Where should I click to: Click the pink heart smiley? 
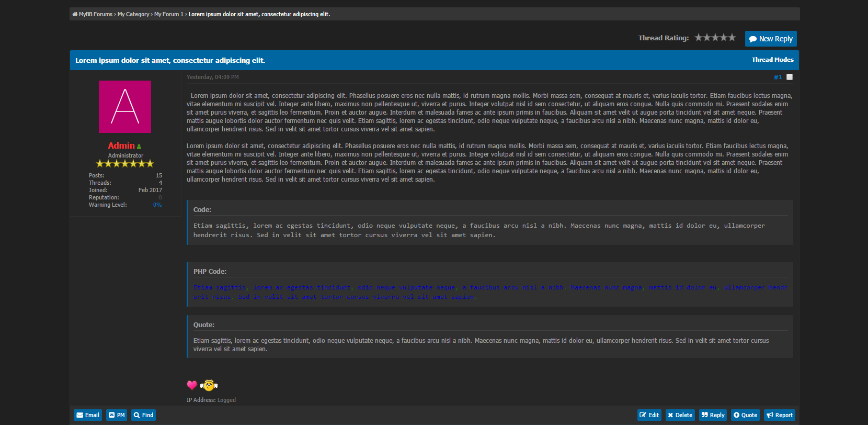click(192, 385)
